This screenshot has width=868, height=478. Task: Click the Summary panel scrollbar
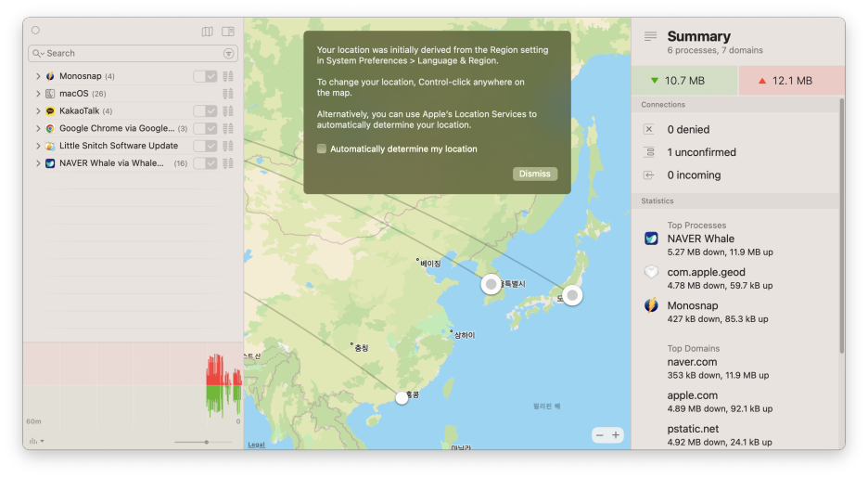pyautogui.click(x=841, y=226)
